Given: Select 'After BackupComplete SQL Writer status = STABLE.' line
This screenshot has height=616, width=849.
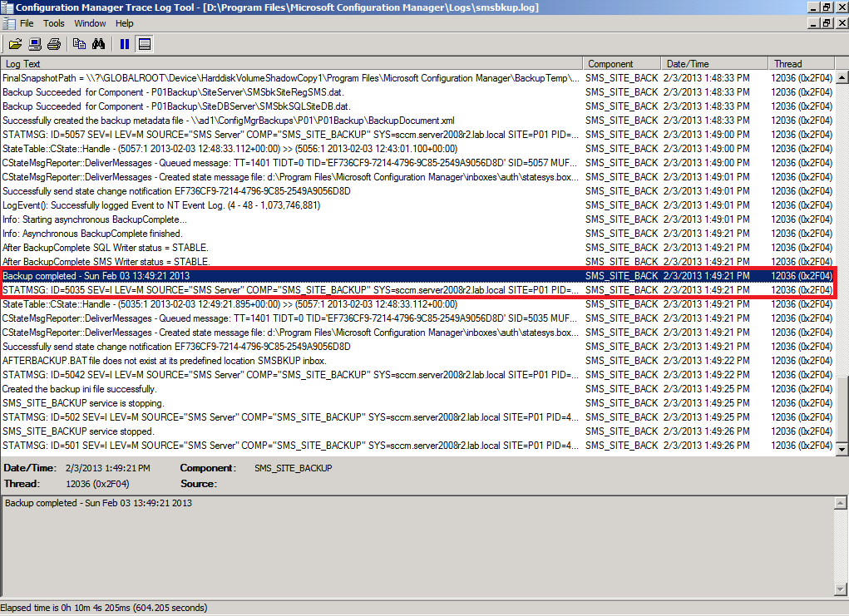Looking at the screenshot, I should (x=417, y=248).
